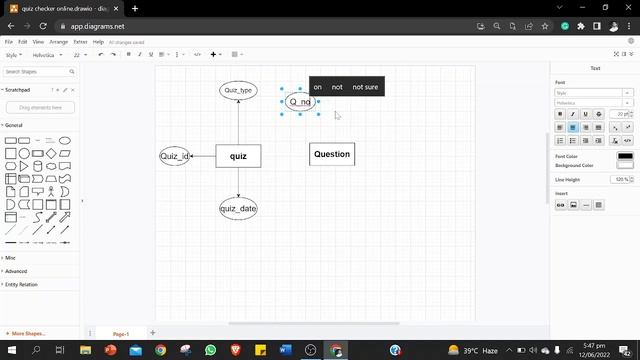
Task: Open the Help menu
Action: 98,42
